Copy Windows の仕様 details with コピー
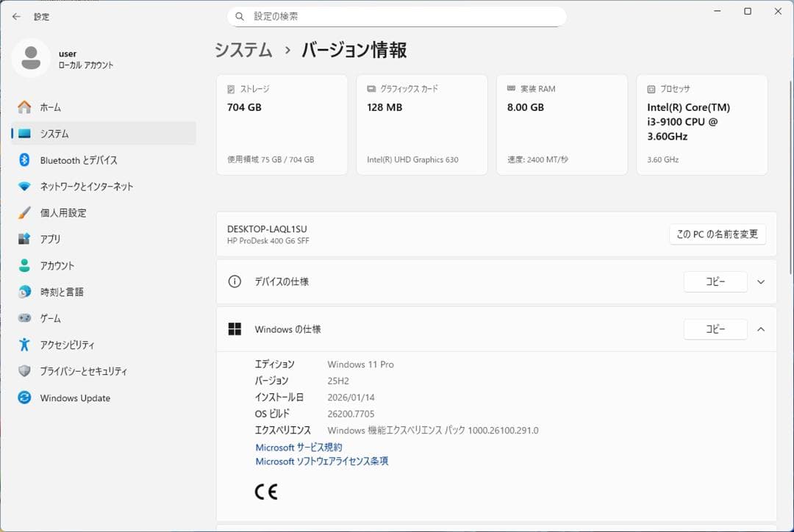Screen dimensions: 794x532 (x=715, y=329)
